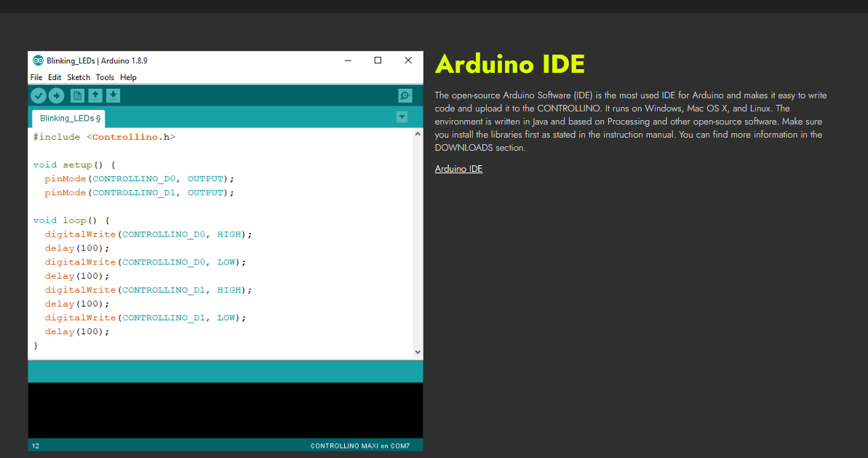
Task: Follow the Arduino IDE link
Action: pyautogui.click(x=458, y=169)
